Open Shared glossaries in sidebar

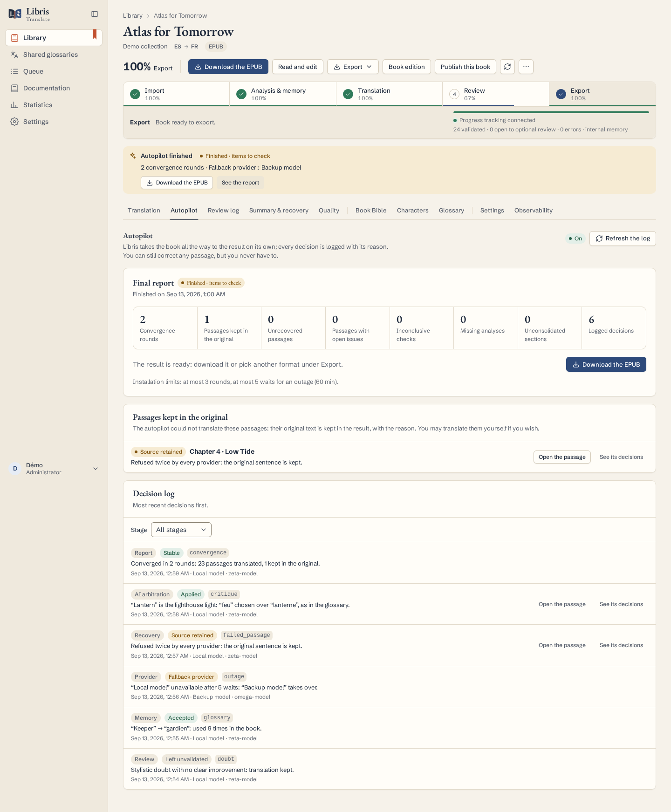click(x=54, y=55)
